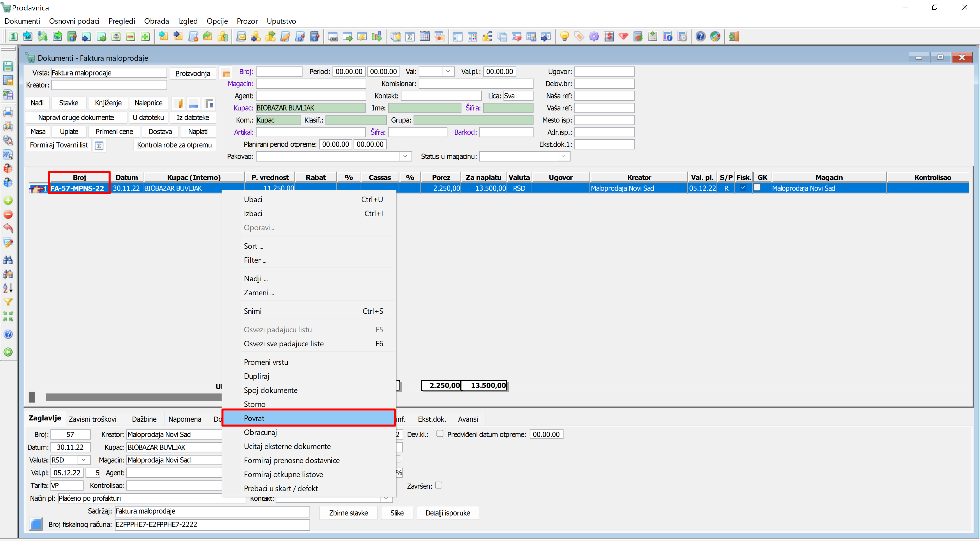Click the purple gear toolbar icon
This screenshot has height=541, width=980.
tap(594, 36)
